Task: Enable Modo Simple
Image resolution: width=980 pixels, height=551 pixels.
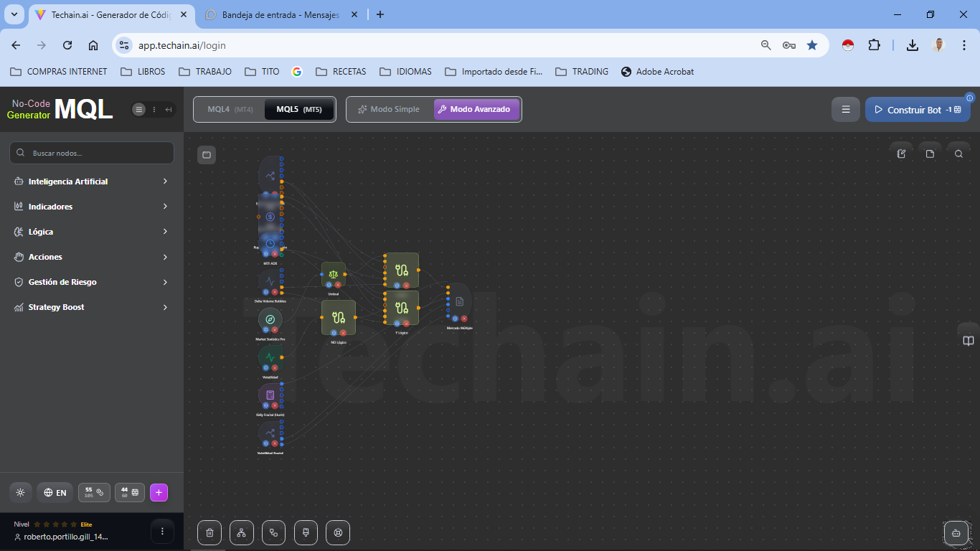Action: click(x=389, y=110)
